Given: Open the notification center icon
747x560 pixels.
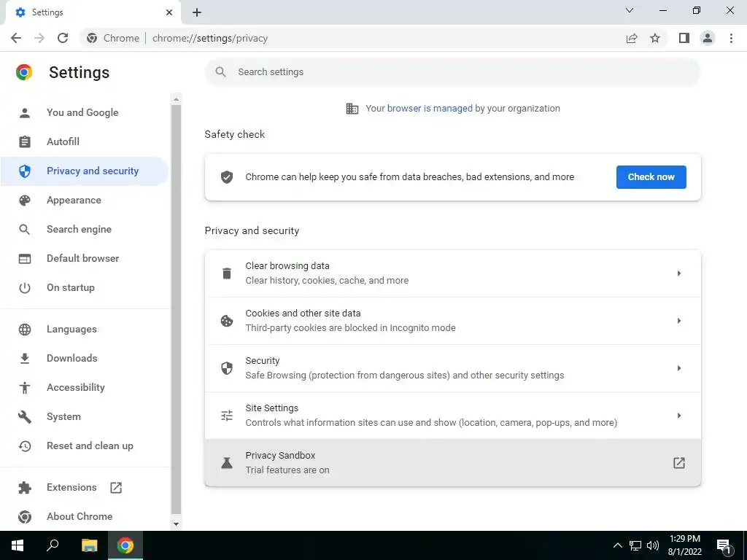Looking at the screenshot, I should (x=724, y=546).
